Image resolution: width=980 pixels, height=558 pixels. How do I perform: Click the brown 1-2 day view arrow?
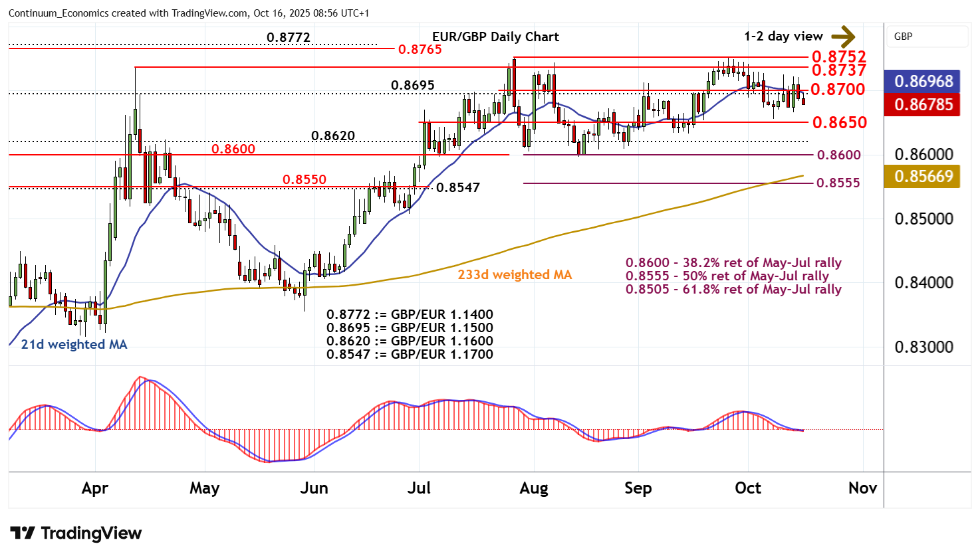[843, 37]
